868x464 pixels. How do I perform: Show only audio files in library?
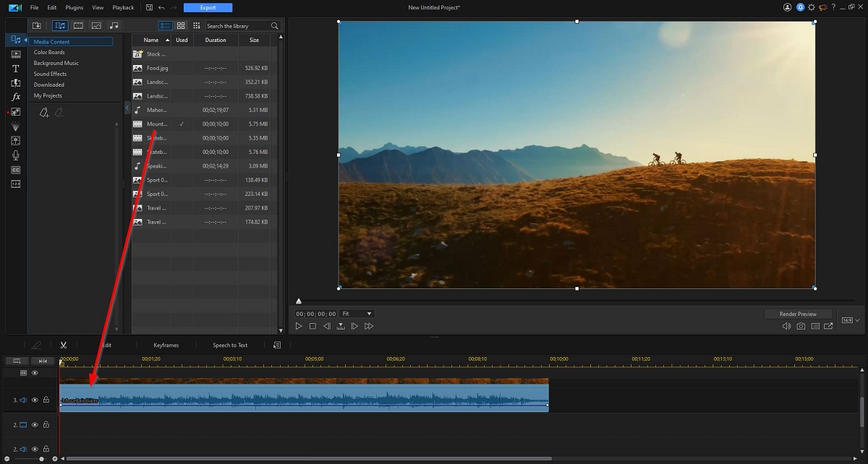[114, 26]
